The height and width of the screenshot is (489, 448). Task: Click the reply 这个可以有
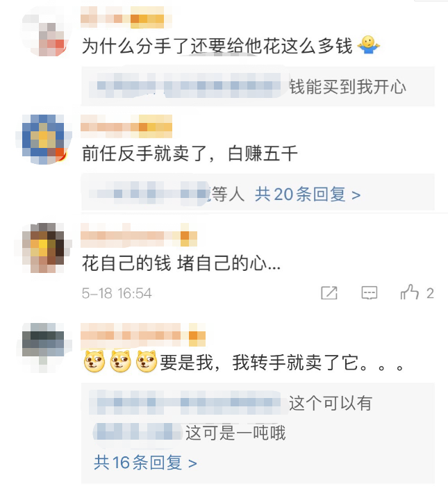click(331, 403)
